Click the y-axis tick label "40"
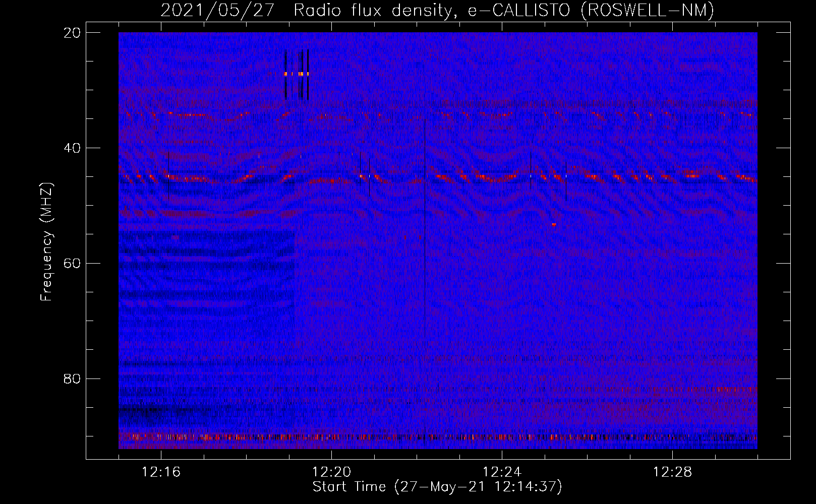Viewport: 816px width, 504px height. [x=73, y=148]
